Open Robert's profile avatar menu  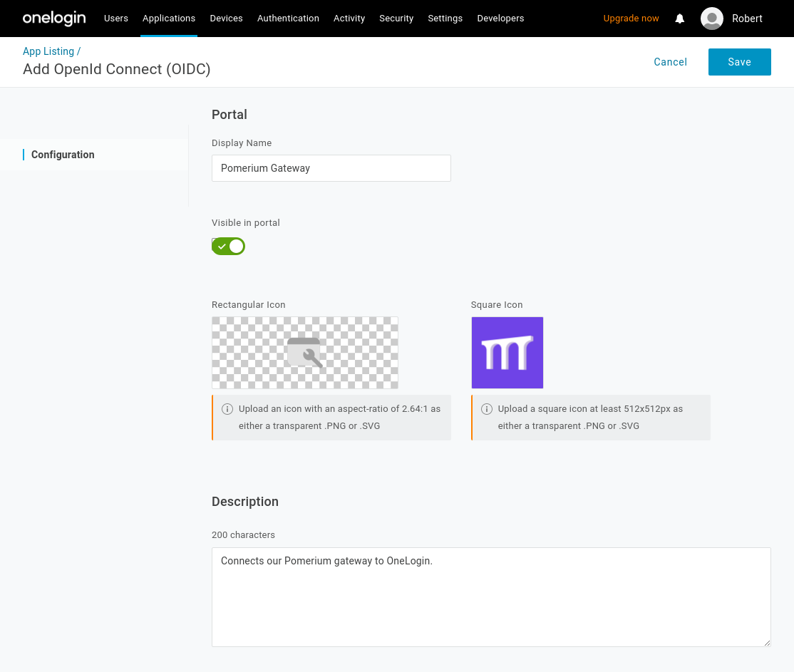[711, 19]
